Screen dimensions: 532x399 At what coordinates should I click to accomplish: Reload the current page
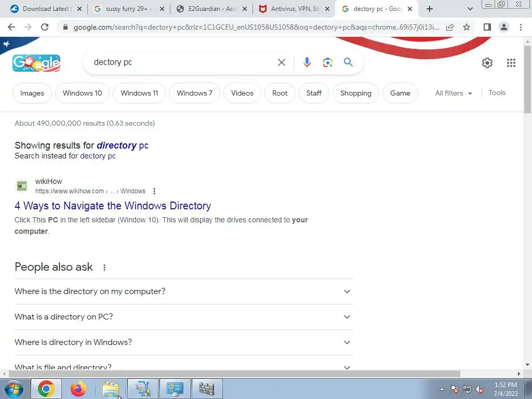pyautogui.click(x=45, y=27)
